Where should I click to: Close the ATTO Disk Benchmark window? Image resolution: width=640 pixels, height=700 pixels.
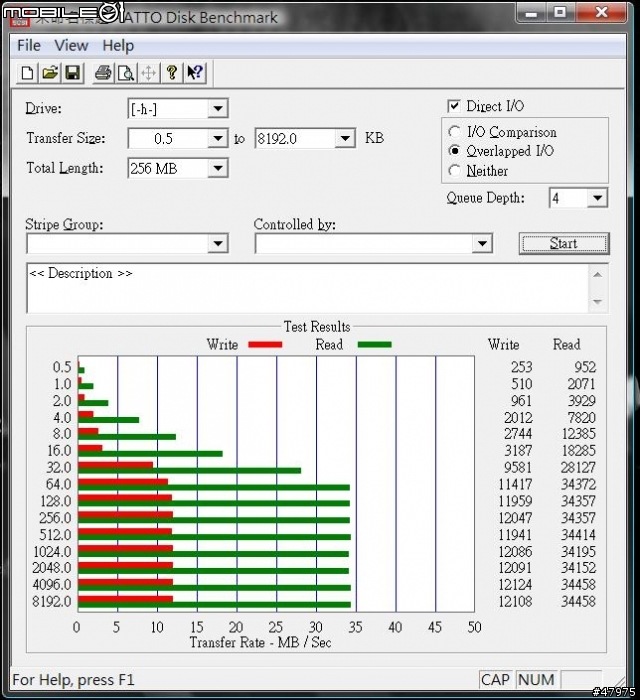[x=601, y=12]
